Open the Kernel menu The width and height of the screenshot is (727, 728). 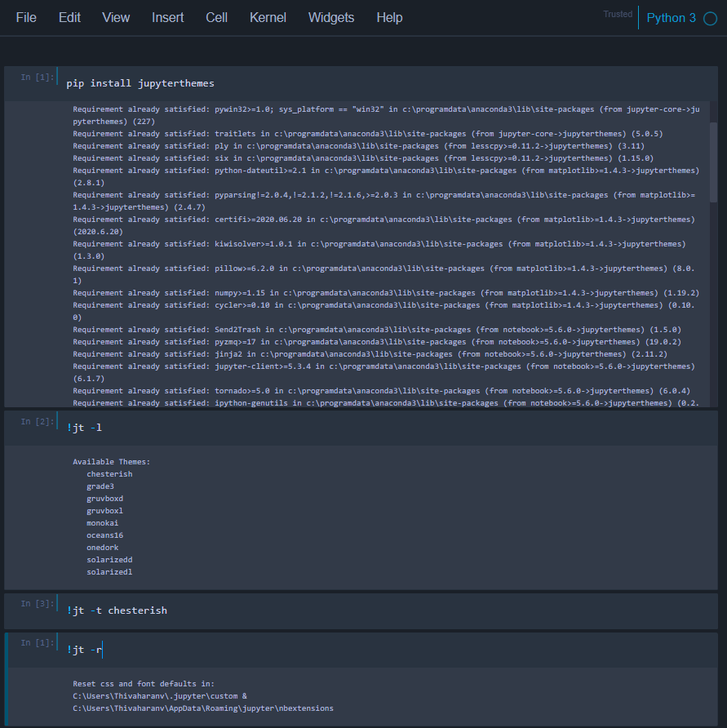click(268, 17)
